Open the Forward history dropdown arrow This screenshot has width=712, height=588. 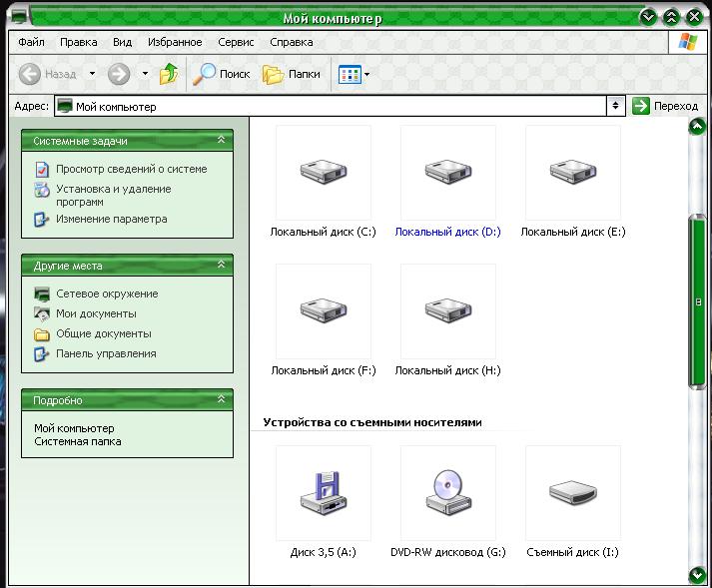coord(145,74)
